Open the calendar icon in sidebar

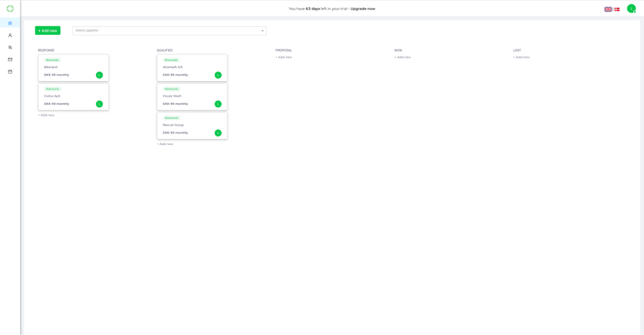[x=10, y=72]
